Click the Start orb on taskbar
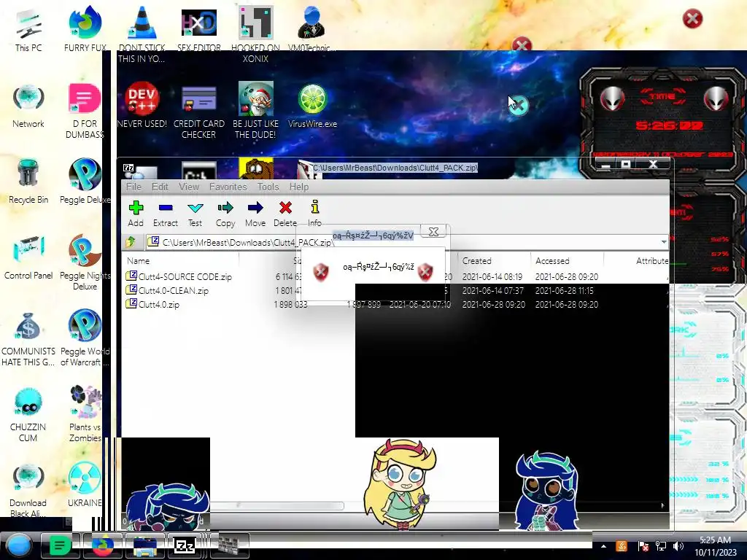The image size is (747, 560). [x=18, y=545]
